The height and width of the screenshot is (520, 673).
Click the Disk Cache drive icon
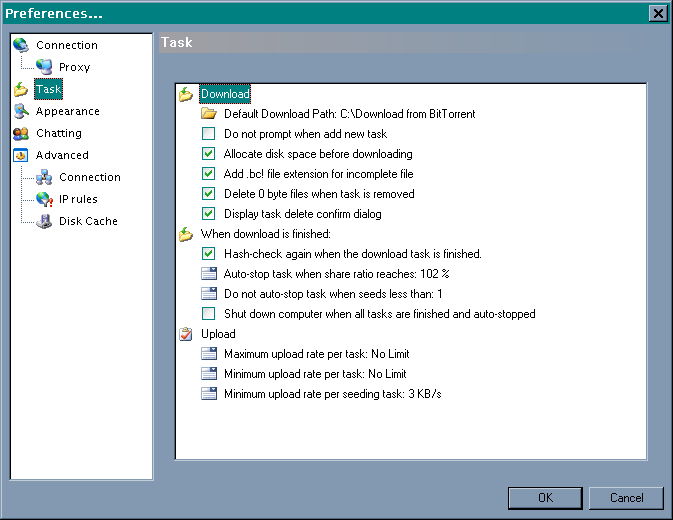point(43,221)
